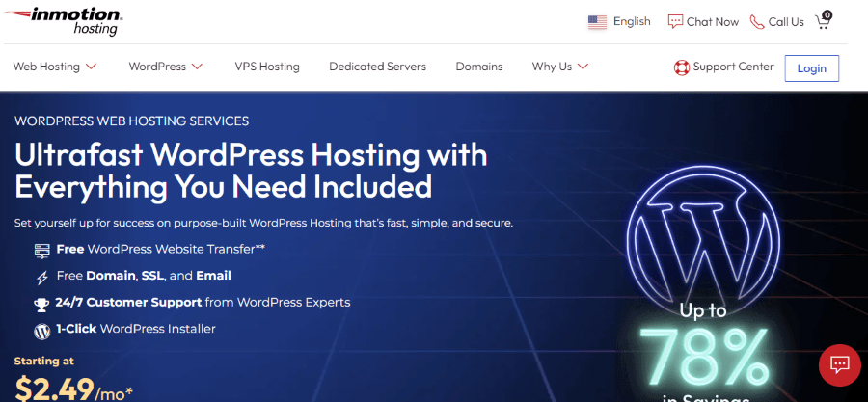Viewport: 868px width, 402px height.
Task: Click the '$2.49/mo*' price
Action: tap(73, 388)
